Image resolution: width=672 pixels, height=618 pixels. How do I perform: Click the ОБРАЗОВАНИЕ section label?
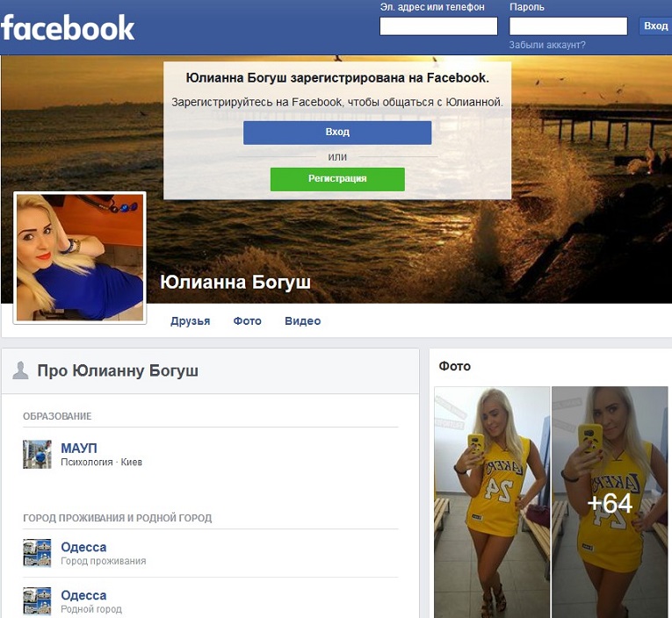[x=57, y=416]
